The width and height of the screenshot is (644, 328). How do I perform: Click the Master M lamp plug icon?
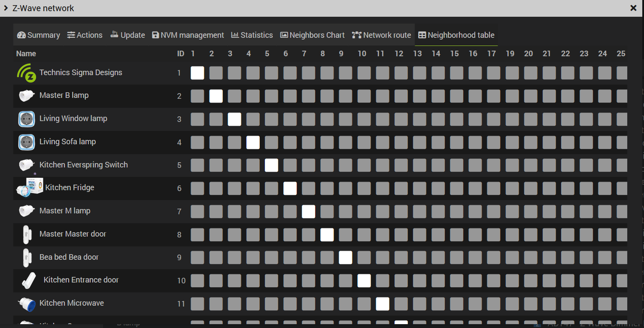click(x=27, y=211)
